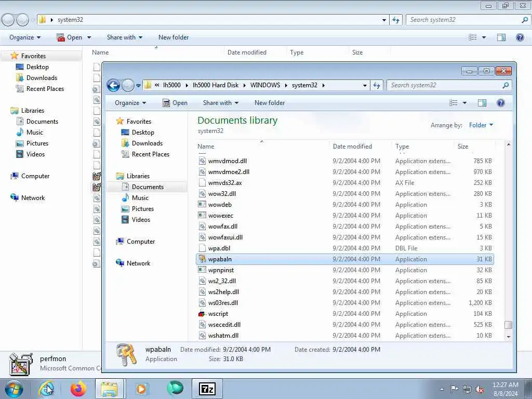Open Organize menu in background window
532x399 pixels.
[x=25, y=37]
